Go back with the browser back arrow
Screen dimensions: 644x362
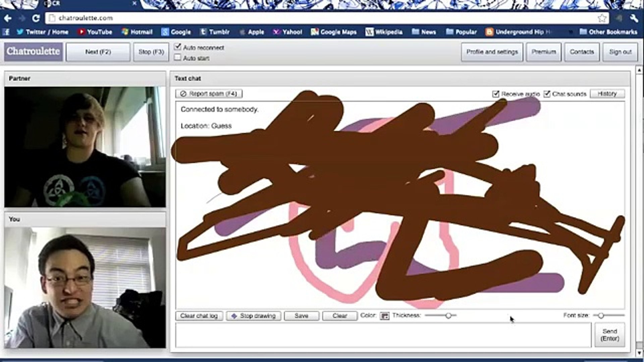tap(8, 18)
